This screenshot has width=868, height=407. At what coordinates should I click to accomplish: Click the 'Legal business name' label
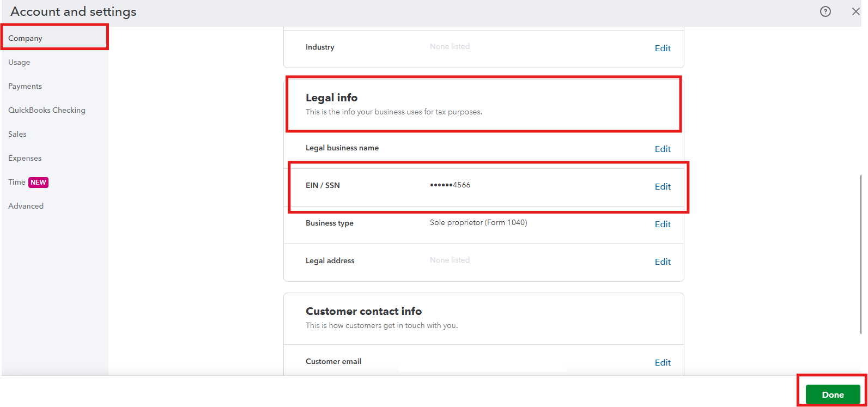tap(342, 148)
